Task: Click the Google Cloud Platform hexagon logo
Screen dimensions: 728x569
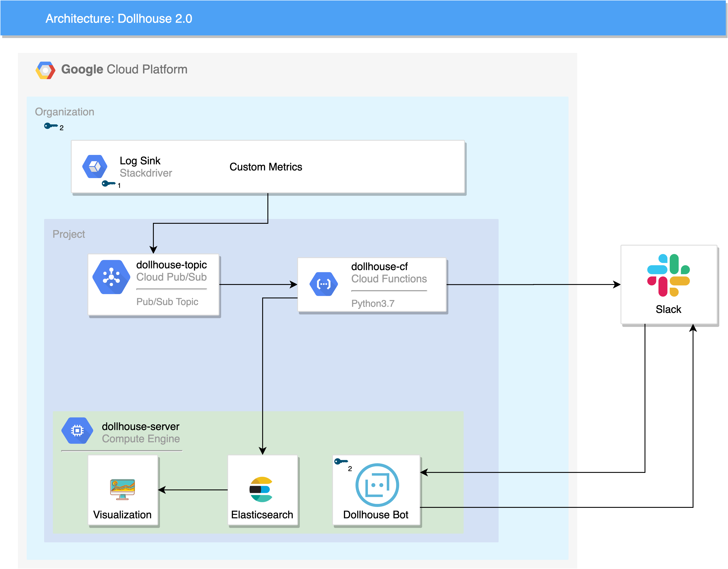Action: pyautogui.click(x=45, y=70)
